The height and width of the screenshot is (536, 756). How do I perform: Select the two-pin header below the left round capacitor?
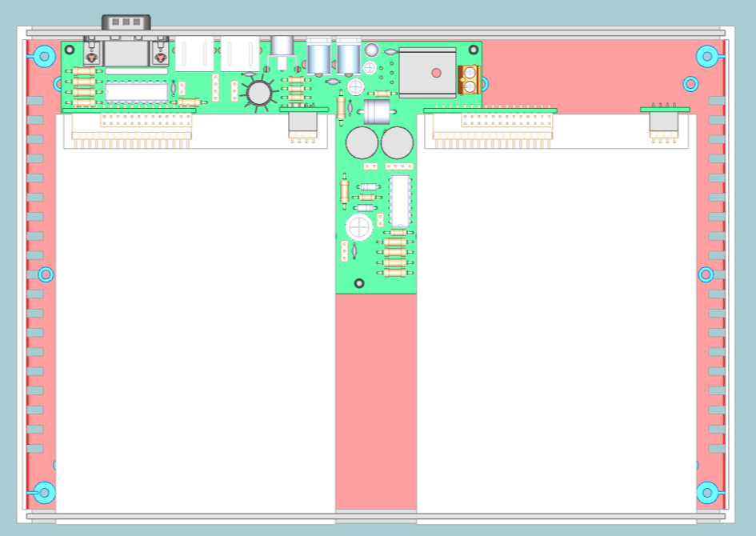click(370, 166)
